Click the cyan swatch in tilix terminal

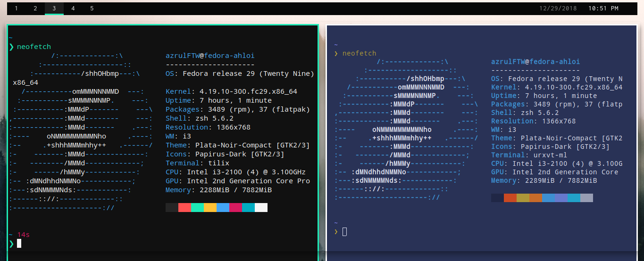248,208
